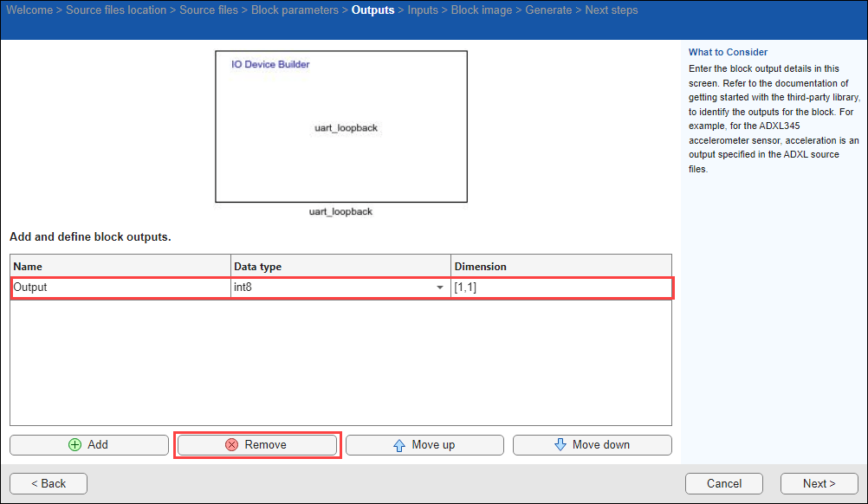Navigate to Inputs step
Viewport: 868px width, 504px height.
click(x=423, y=10)
